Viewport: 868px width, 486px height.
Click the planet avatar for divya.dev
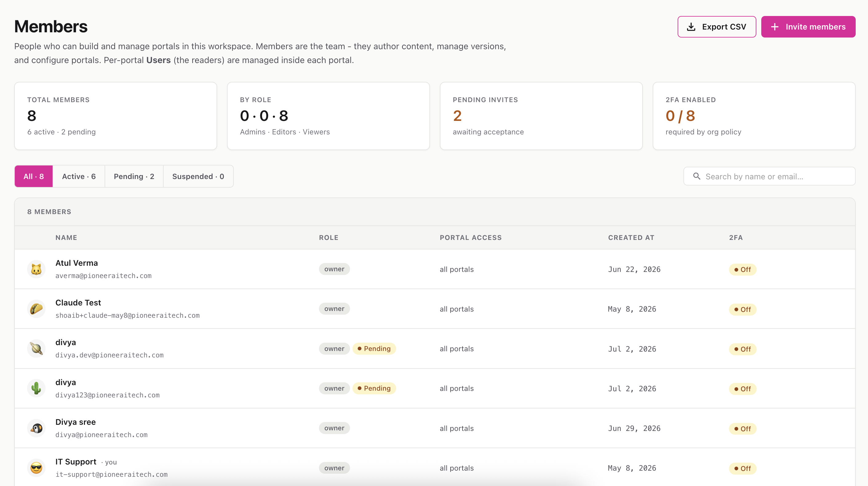click(x=36, y=349)
